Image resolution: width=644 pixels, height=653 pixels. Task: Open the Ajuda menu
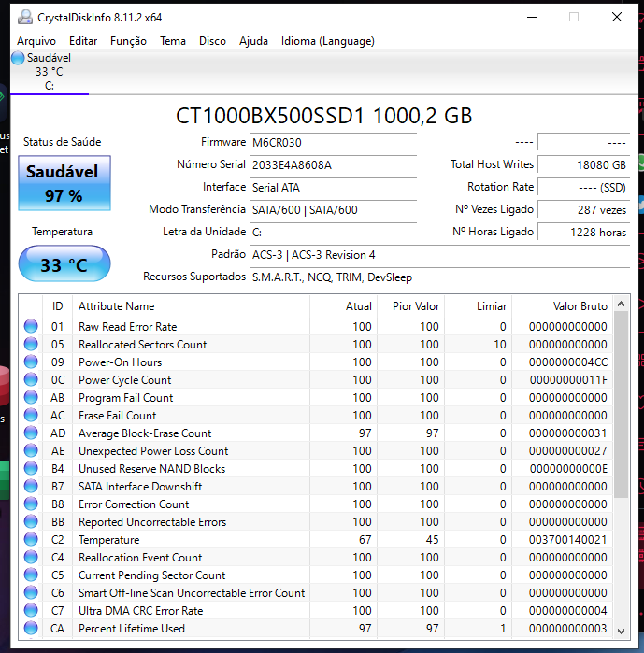point(253,41)
